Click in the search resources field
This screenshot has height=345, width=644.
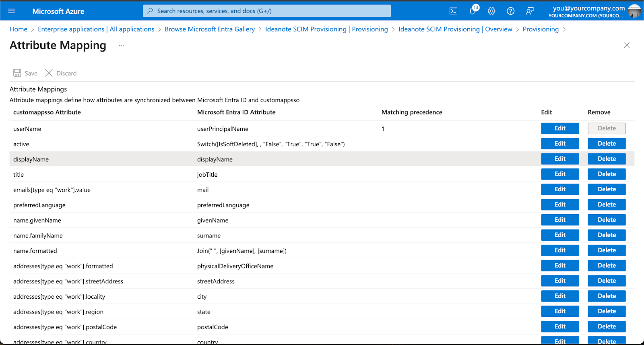tap(266, 11)
